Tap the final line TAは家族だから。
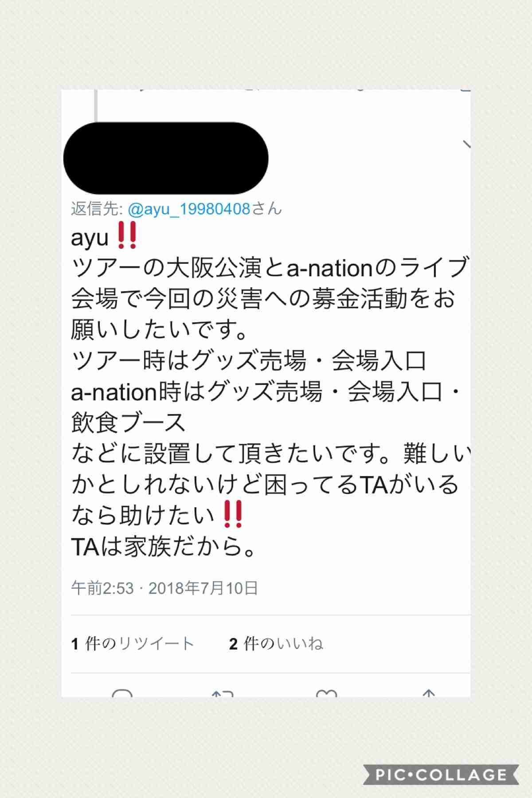This screenshot has width=532, height=798. point(164,546)
